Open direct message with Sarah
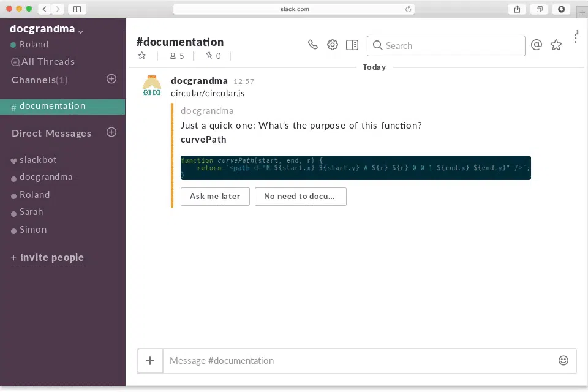 click(27, 212)
